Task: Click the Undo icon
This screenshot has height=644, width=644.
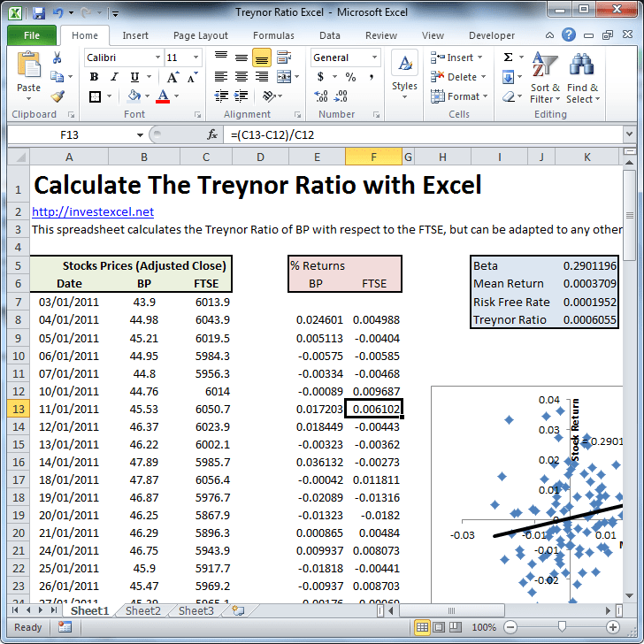Action: tap(57, 13)
